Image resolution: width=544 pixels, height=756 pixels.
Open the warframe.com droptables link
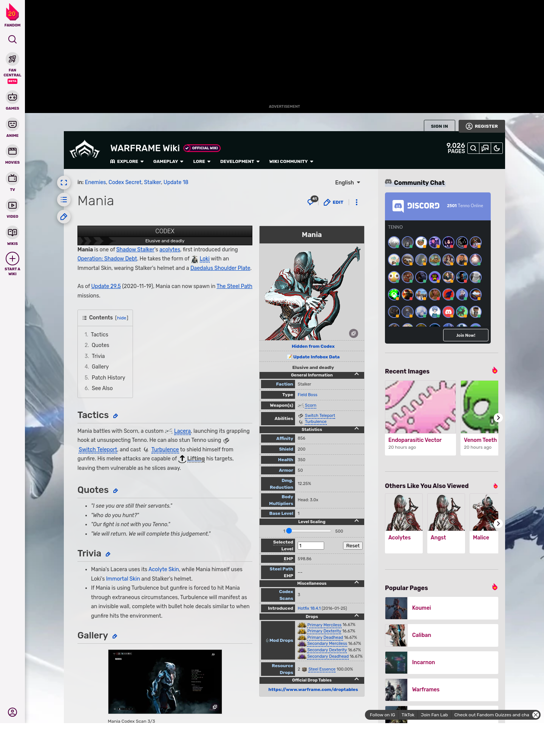313,689
